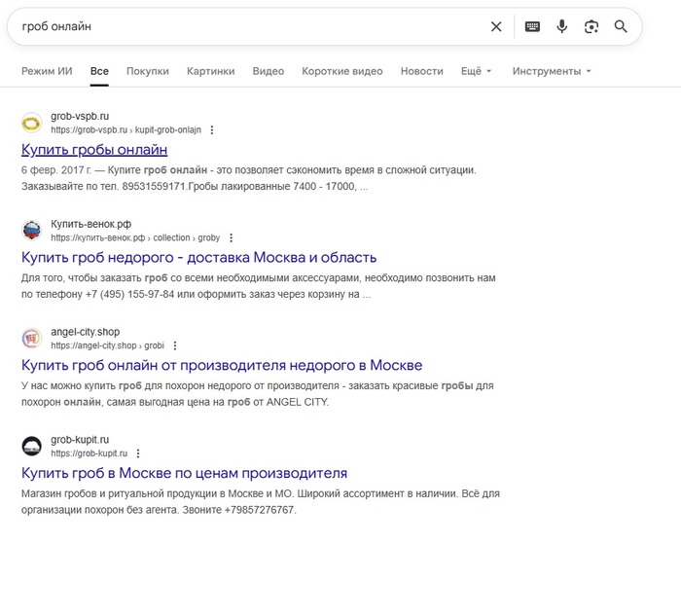Viewport: 681px width, 616px height.
Task: Open link Купить гроб в Москве по ценам производителя
Action: pyautogui.click(x=184, y=474)
